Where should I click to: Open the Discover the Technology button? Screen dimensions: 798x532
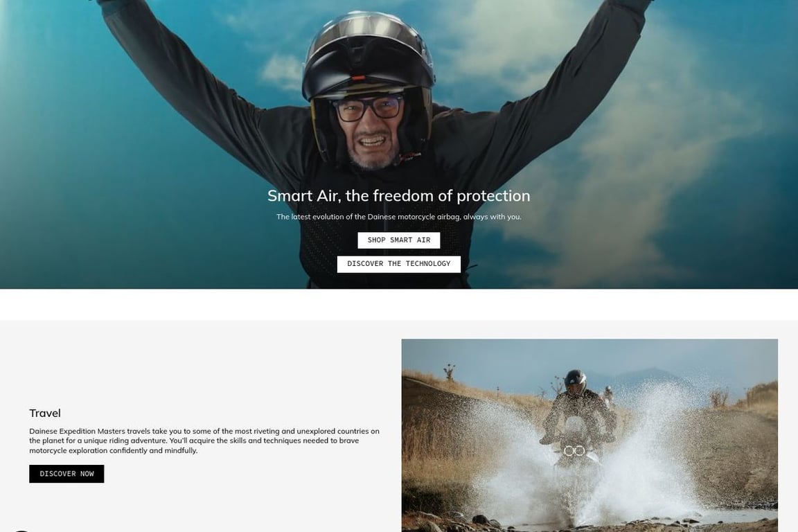coord(398,264)
